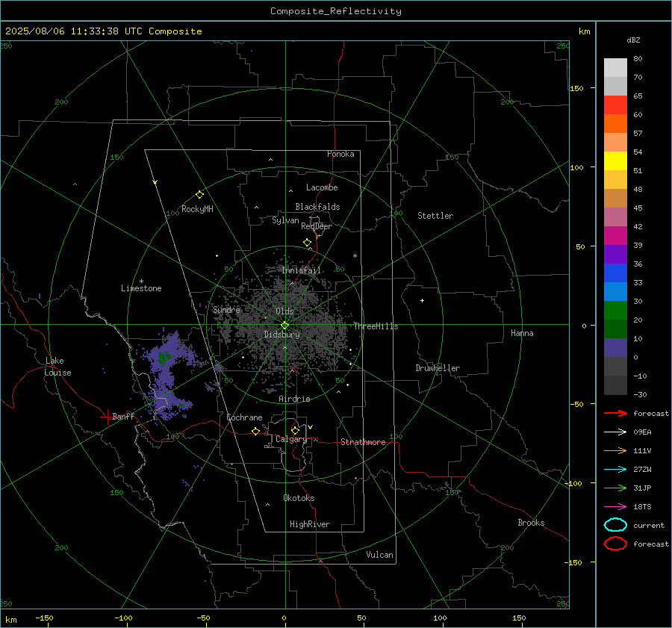Click the Vulcan label
Viewport: 672px width, 628px height.
[380, 555]
